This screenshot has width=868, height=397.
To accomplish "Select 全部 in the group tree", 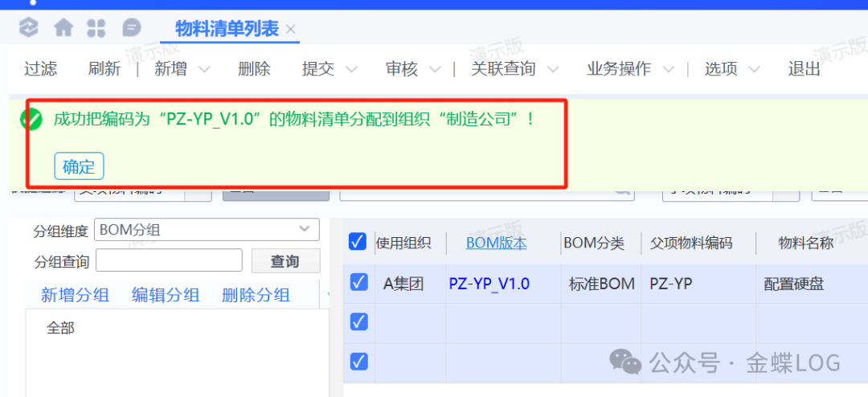I will click(60, 328).
